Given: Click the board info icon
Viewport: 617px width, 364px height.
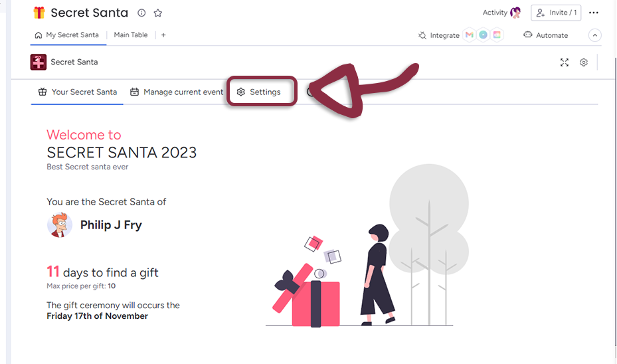Looking at the screenshot, I should (141, 13).
